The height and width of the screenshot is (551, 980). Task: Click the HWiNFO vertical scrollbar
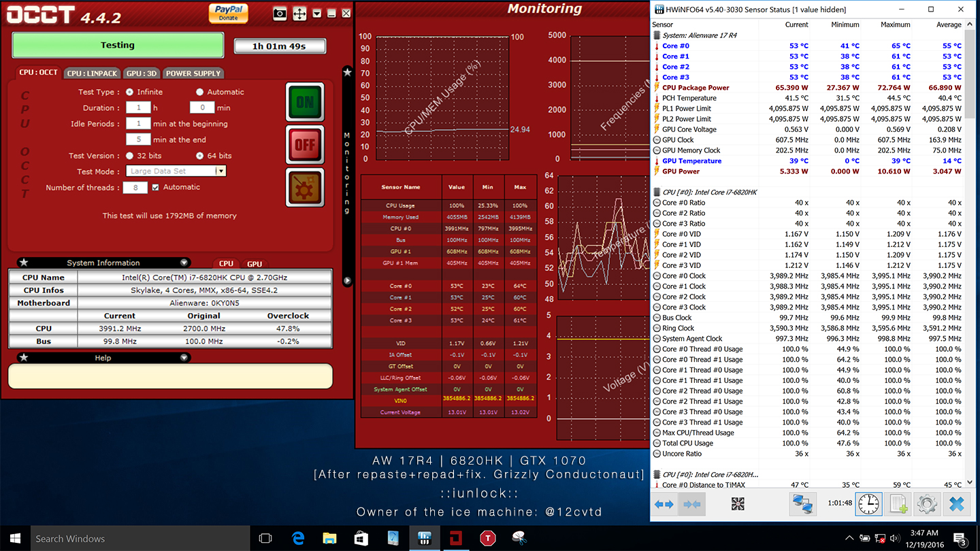[x=970, y=253]
